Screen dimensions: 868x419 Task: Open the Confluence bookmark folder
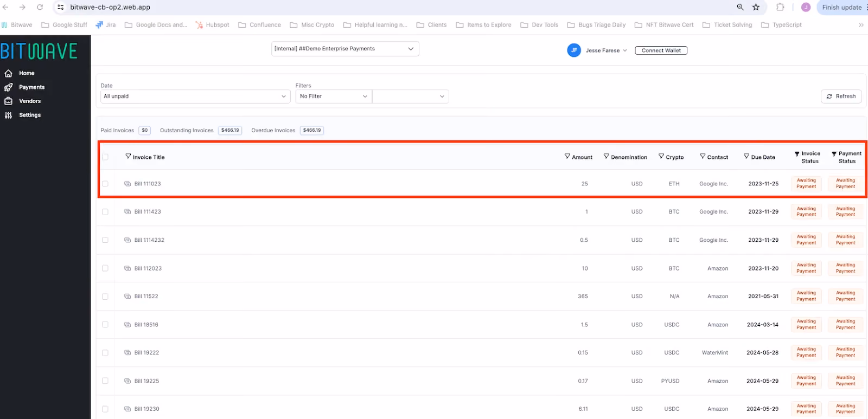coord(260,25)
